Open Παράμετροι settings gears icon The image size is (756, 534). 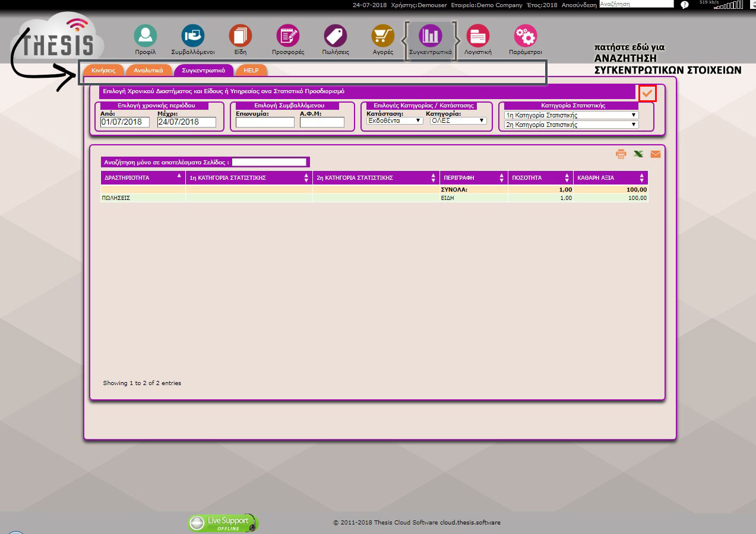[526, 36]
